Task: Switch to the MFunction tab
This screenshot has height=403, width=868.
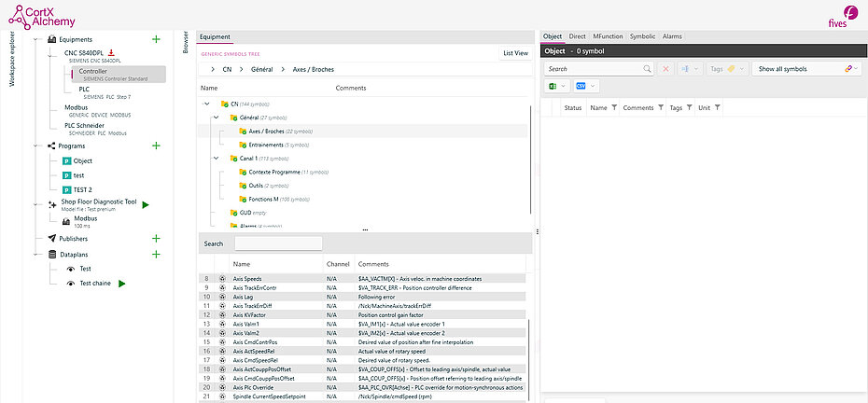Action: (x=608, y=36)
